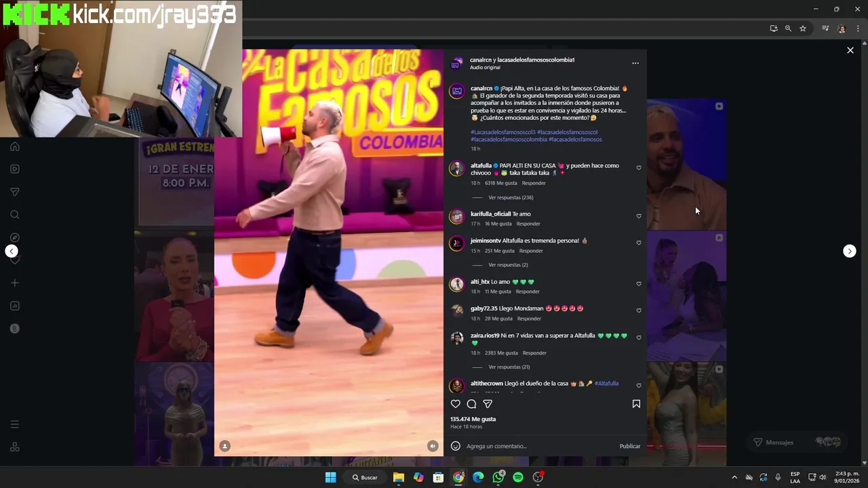
Task: Click the taskbar Buscar search box
Action: click(364, 477)
